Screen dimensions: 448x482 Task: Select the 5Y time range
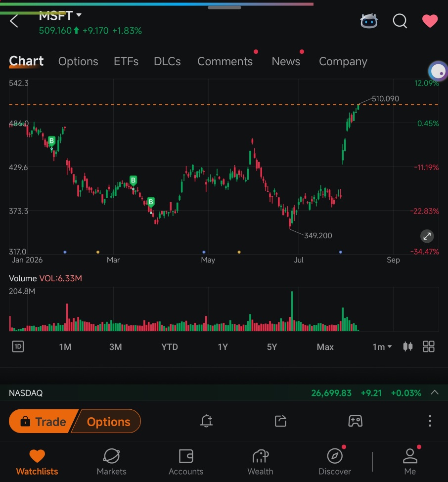(272, 347)
